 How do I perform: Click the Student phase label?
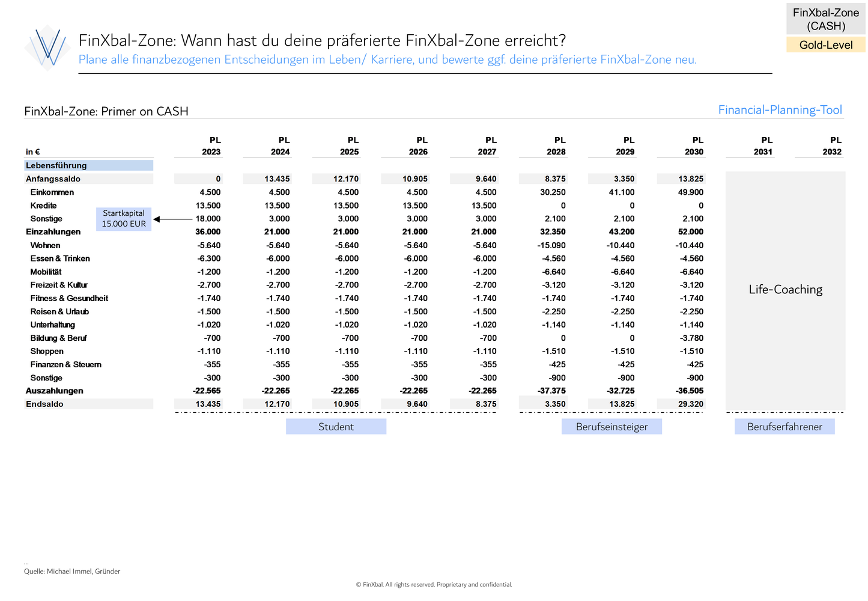pos(336,427)
